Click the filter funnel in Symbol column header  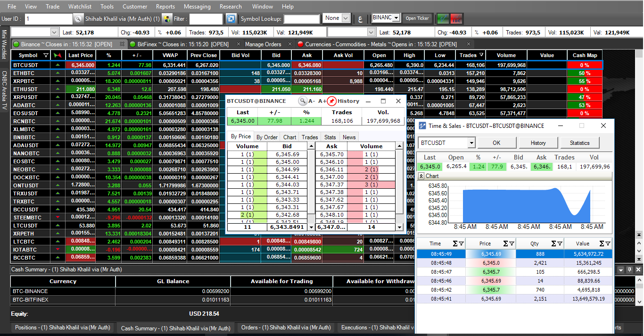(46, 55)
